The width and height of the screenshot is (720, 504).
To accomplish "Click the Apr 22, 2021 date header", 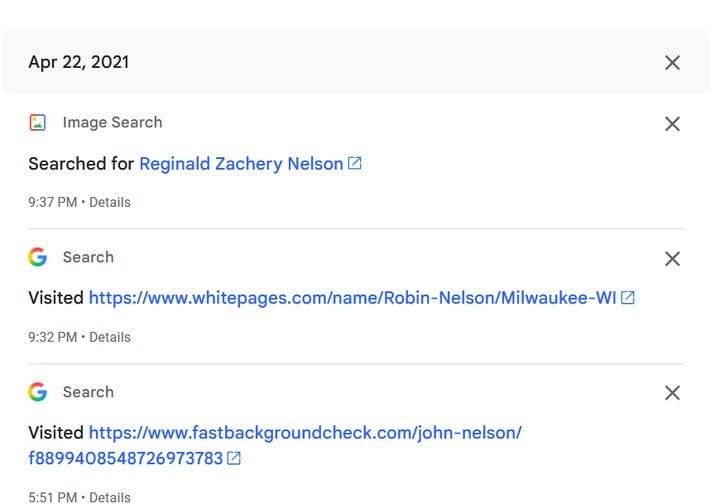I will [x=79, y=62].
